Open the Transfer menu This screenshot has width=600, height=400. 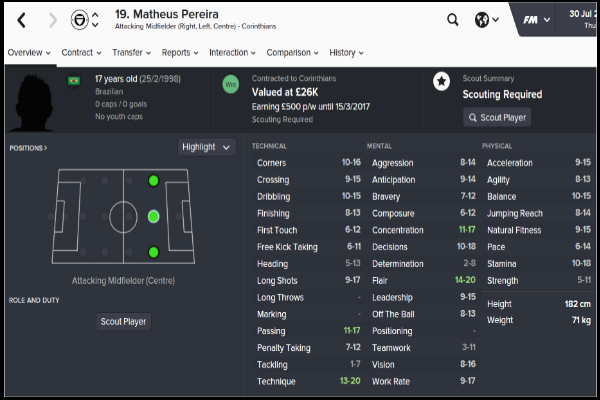pyautogui.click(x=130, y=52)
